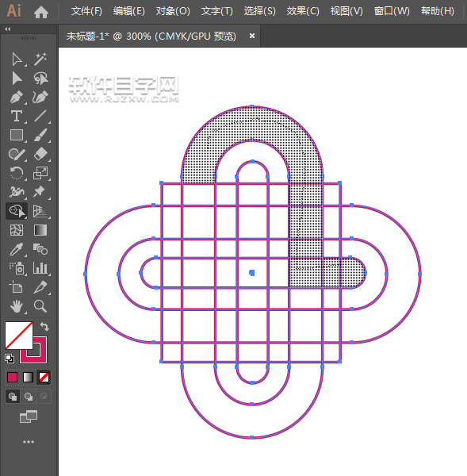Open the 对象(O) menu
Image resolution: width=467 pixels, height=476 pixels.
pos(173,11)
